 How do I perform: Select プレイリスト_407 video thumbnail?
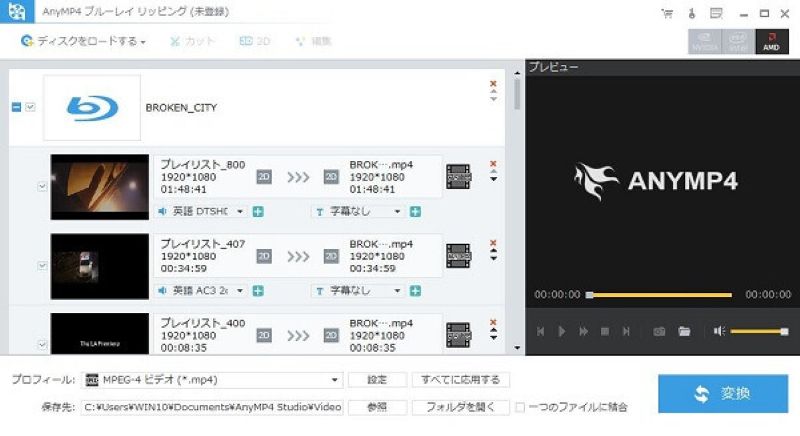(99, 266)
